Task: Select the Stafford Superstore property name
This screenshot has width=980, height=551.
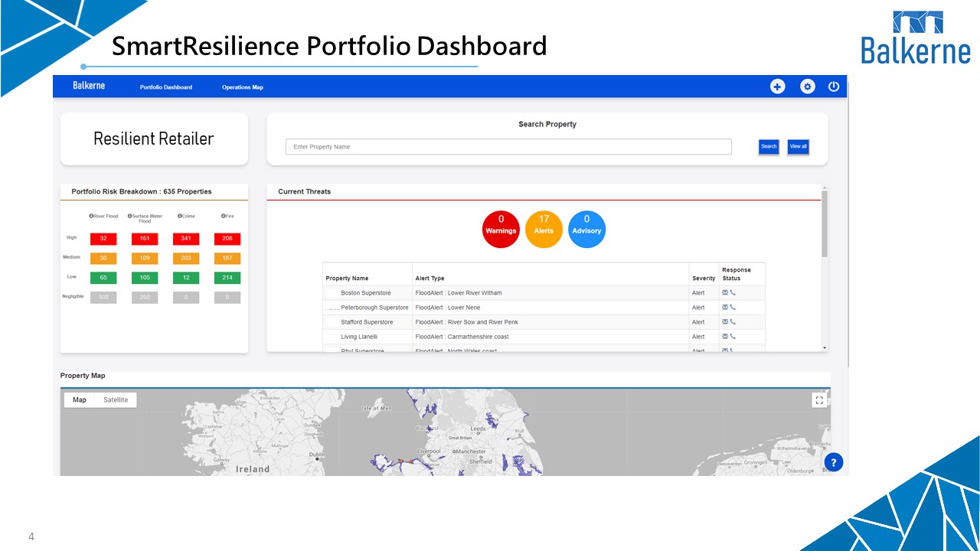Action: coord(367,322)
